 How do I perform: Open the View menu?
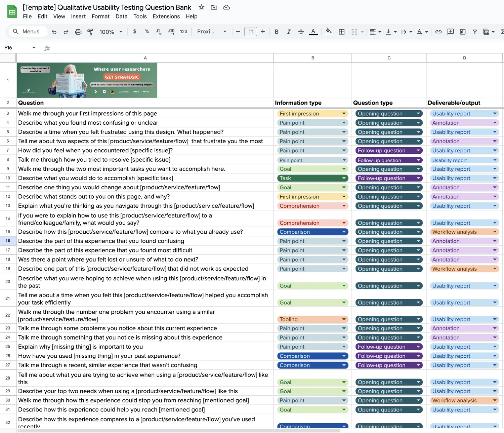[x=59, y=16]
